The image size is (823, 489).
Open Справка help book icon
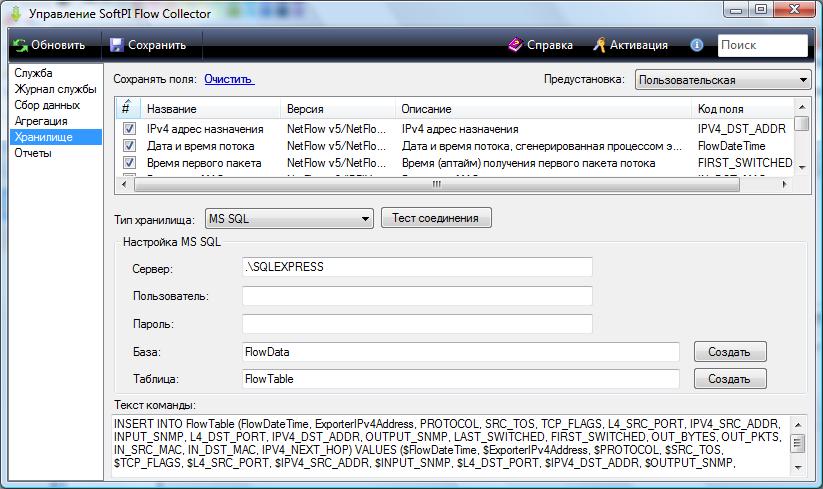point(515,45)
